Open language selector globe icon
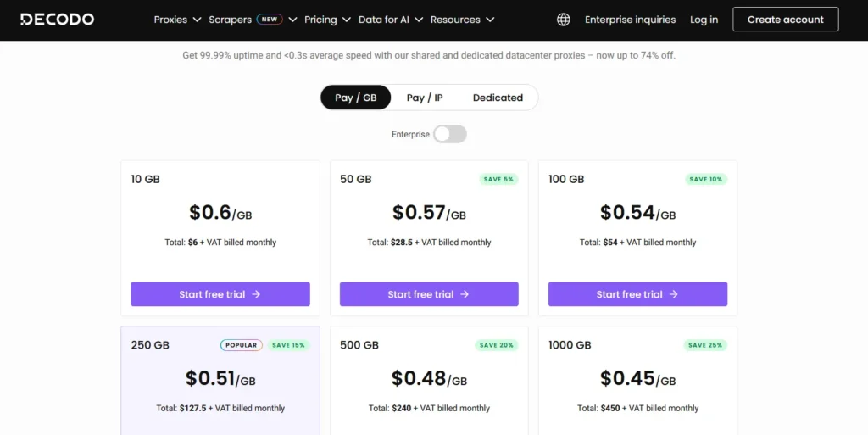Viewport: 868px width, 435px height. [x=564, y=20]
